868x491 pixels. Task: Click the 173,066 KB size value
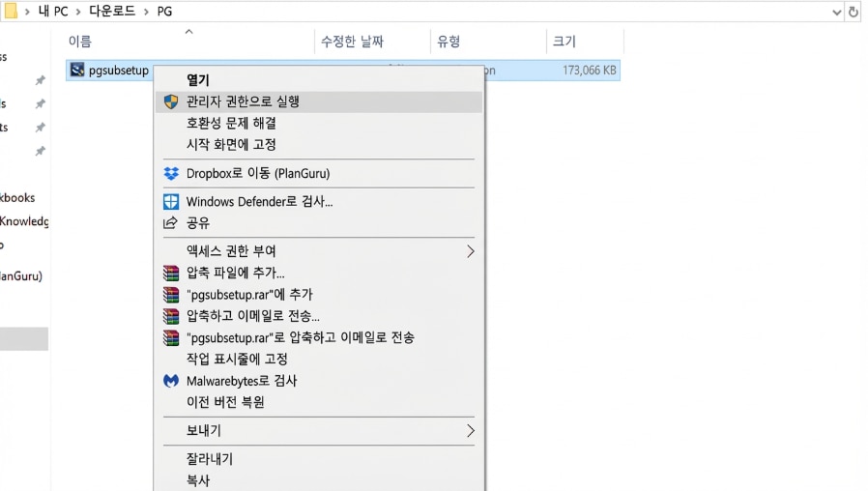tap(589, 71)
